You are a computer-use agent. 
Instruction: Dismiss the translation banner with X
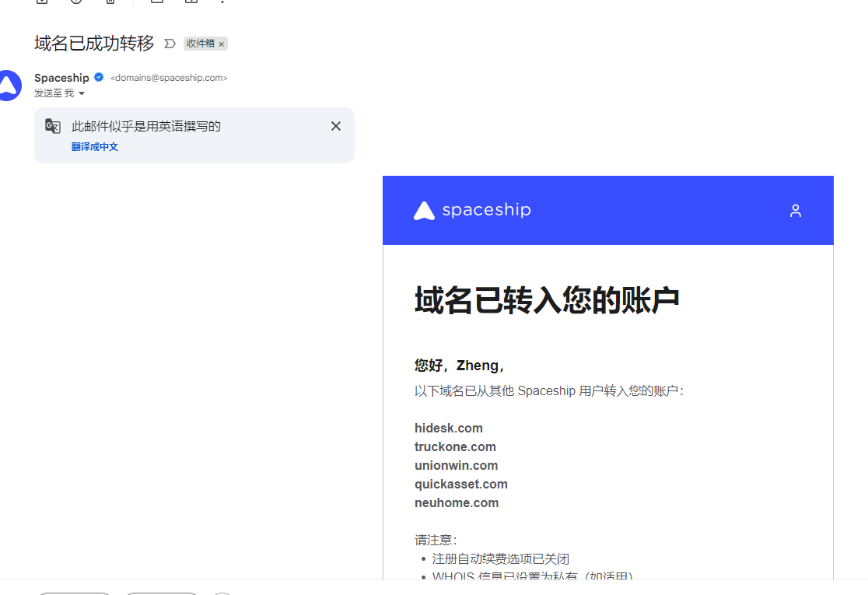coord(336,126)
